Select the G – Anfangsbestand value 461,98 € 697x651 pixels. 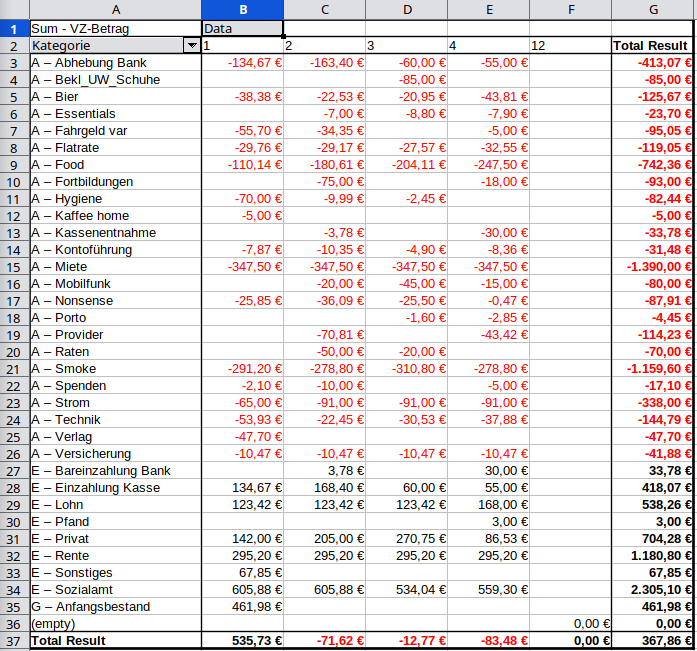click(x=242, y=606)
